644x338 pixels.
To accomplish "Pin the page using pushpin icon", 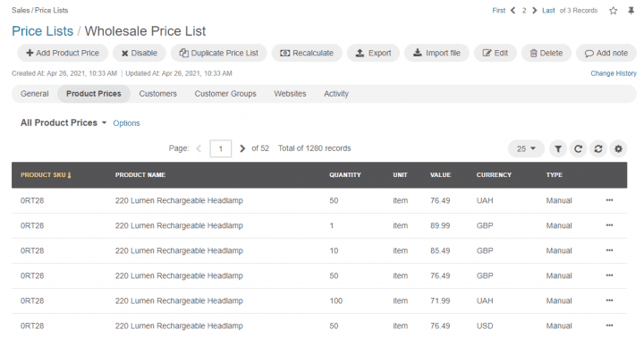I will point(631,11).
